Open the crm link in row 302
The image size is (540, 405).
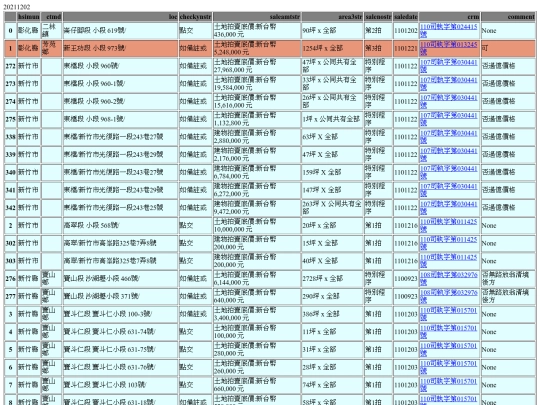(x=449, y=243)
